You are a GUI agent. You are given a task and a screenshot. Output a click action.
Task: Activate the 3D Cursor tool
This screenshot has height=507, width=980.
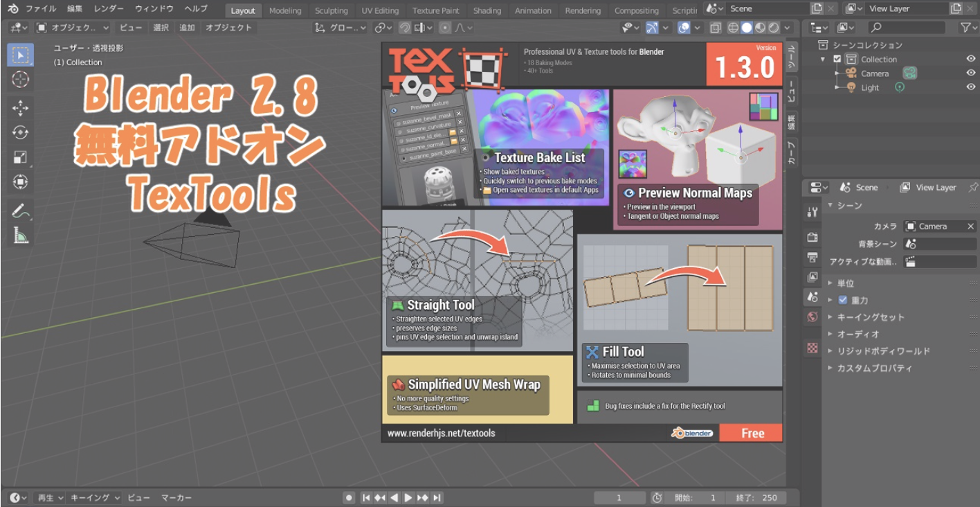click(x=21, y=80)
